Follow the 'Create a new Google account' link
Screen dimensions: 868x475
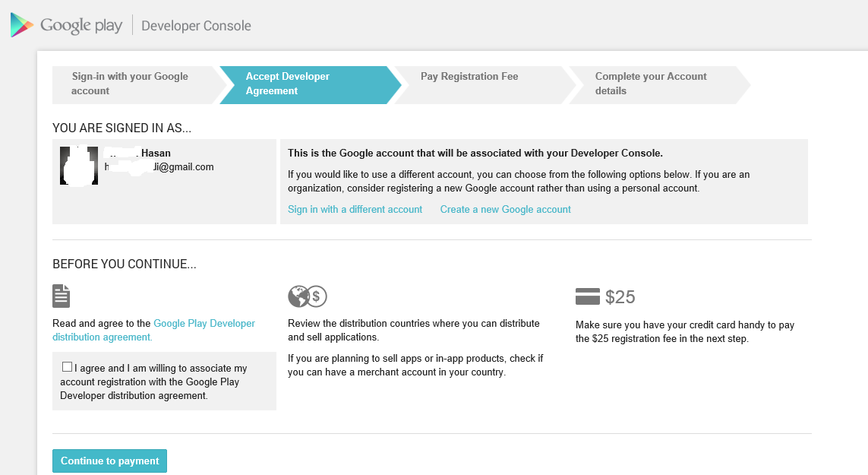505,209
